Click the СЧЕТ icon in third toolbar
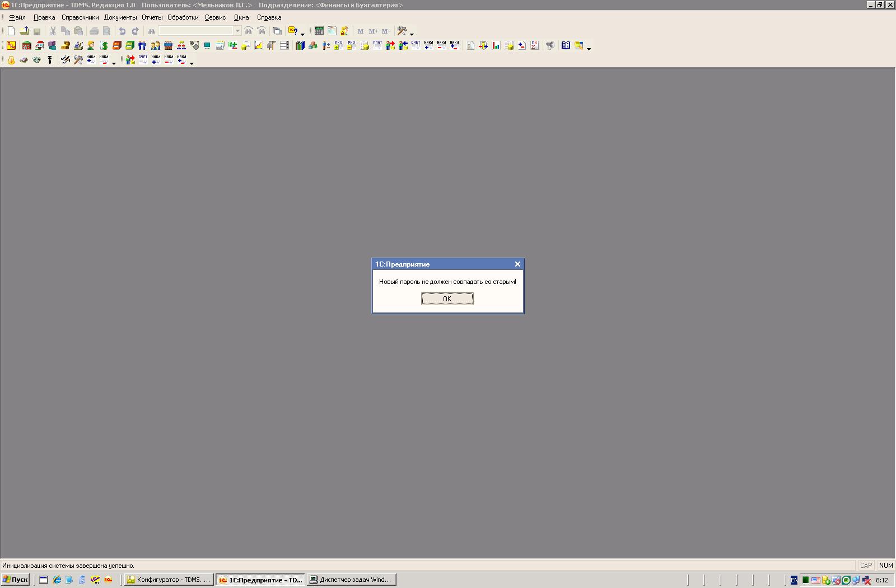Viewport: 896px width, 588px height. (x=143, y=60)
